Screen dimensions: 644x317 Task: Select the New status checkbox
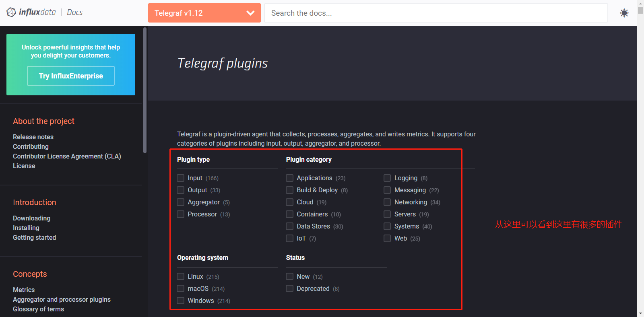click(x=290, y=276)
